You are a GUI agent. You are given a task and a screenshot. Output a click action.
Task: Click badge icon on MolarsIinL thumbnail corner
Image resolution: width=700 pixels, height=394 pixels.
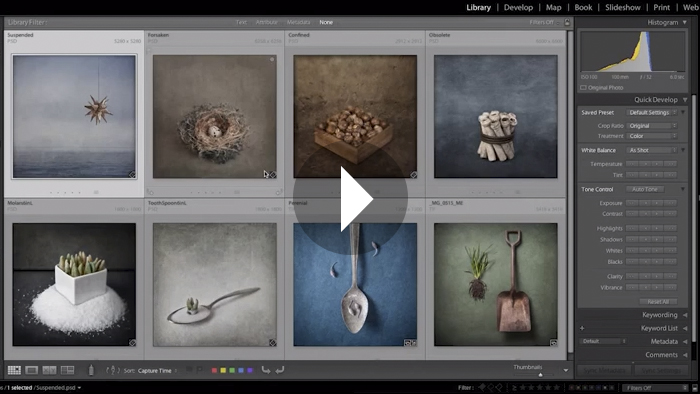(x=132, y=343)
